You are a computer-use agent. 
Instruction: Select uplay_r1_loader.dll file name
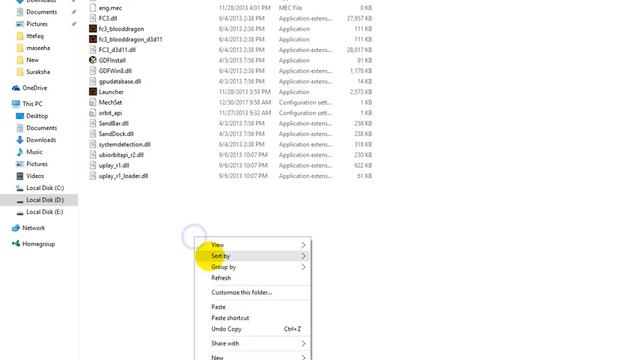pyautogui.click(x=123, y=176)
